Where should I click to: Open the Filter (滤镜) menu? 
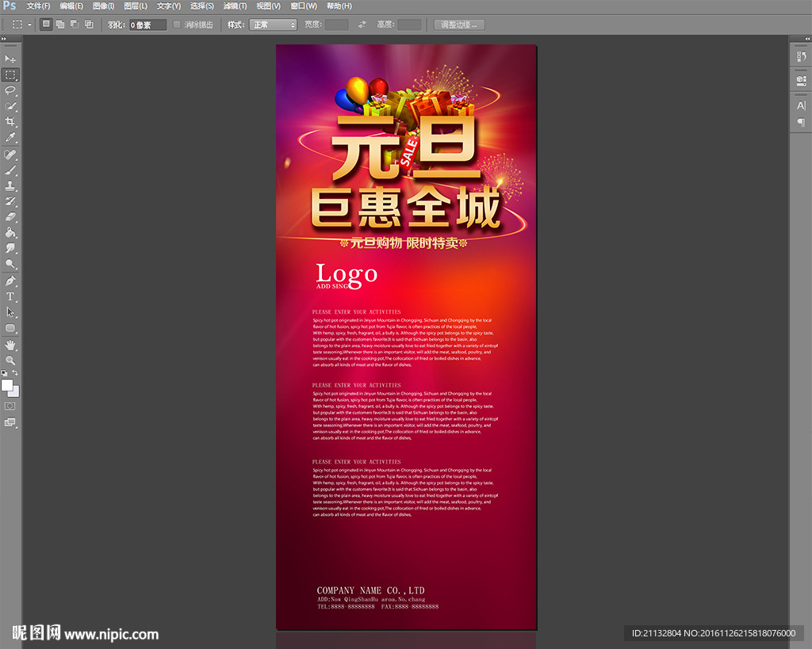[x=235, y=6]
